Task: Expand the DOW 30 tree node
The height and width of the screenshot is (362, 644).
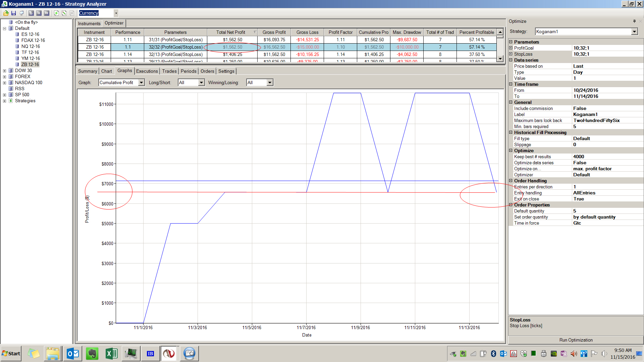Action: click(x=5, y=71)
